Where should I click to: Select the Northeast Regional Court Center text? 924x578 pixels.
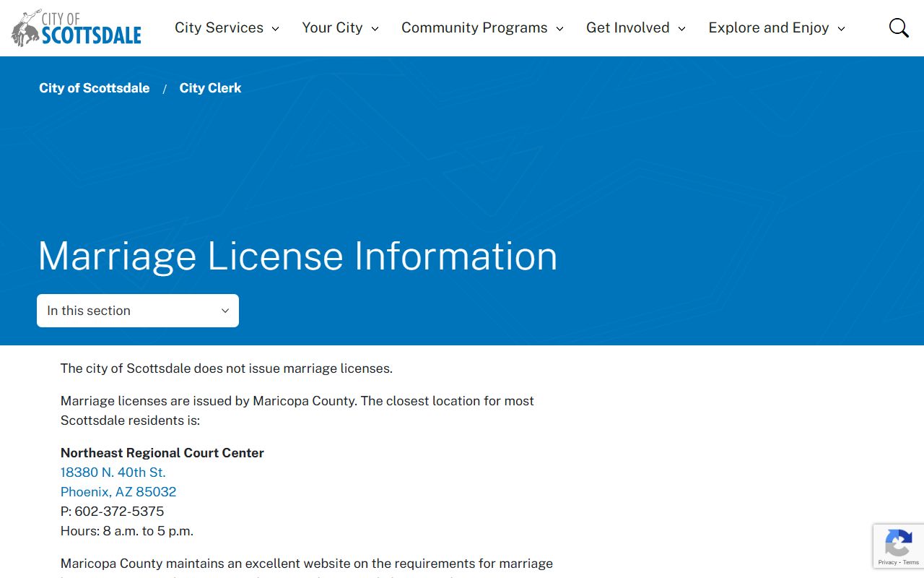click(162, 453)
